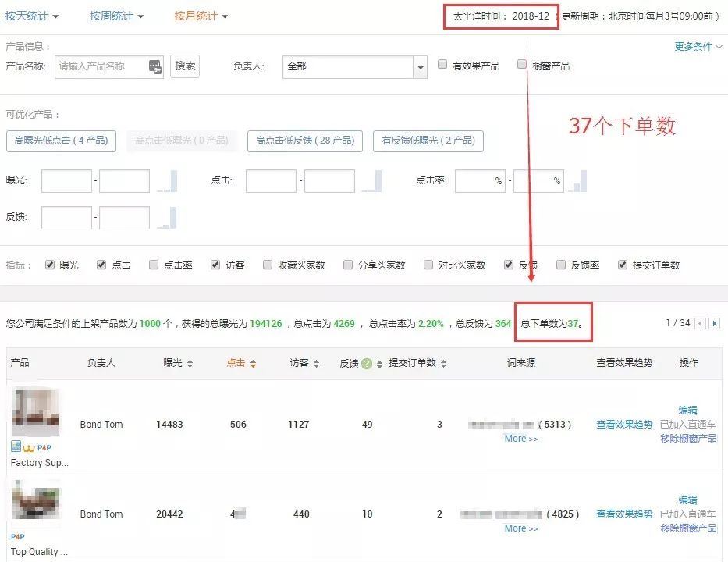View 查看效果趋势 for Top Quality product
The width and height of the screenshot is (728, 562).
coord(624,514)
